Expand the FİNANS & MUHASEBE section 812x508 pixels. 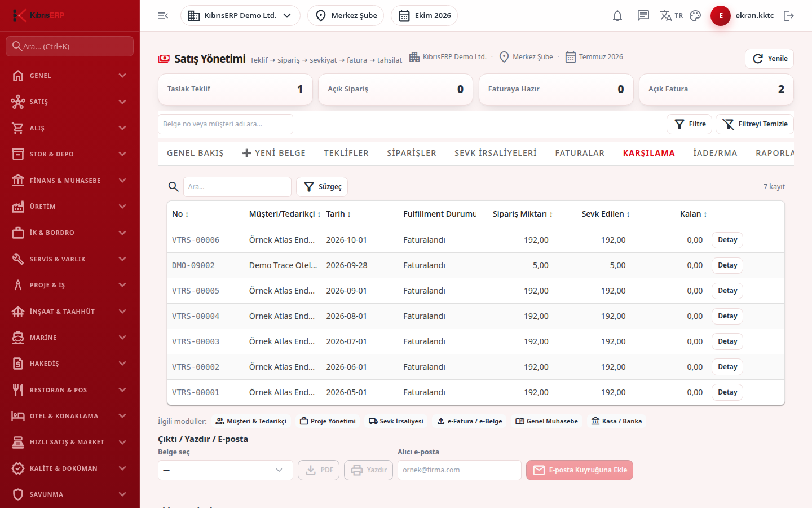tap(70, 181)
